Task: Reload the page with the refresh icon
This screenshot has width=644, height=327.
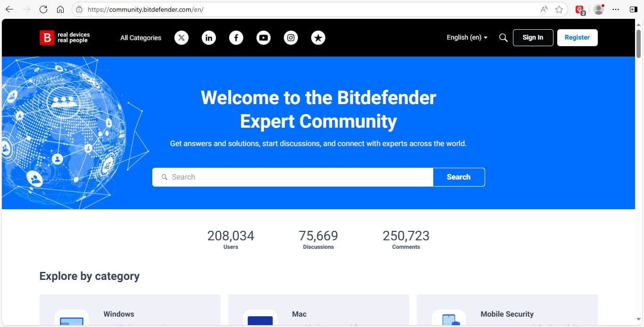Action: (43, 9)
